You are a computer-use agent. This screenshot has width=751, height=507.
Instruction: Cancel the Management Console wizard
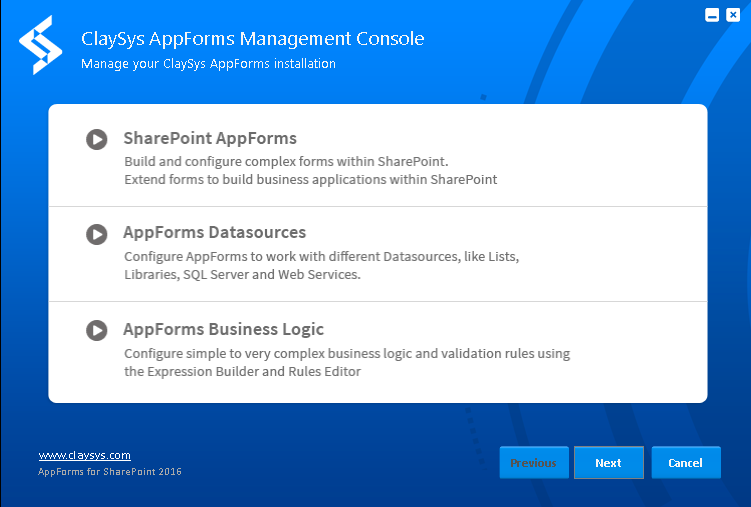pos(686,462)
